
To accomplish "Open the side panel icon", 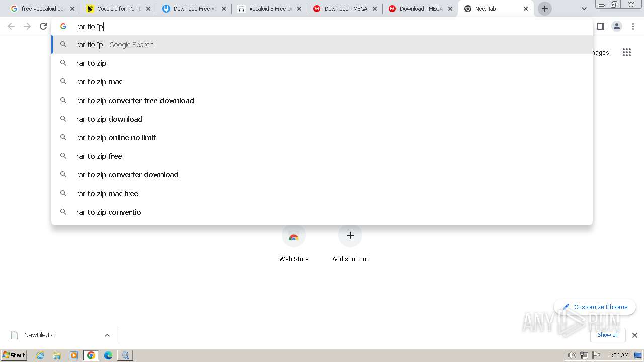I will 600,26.
